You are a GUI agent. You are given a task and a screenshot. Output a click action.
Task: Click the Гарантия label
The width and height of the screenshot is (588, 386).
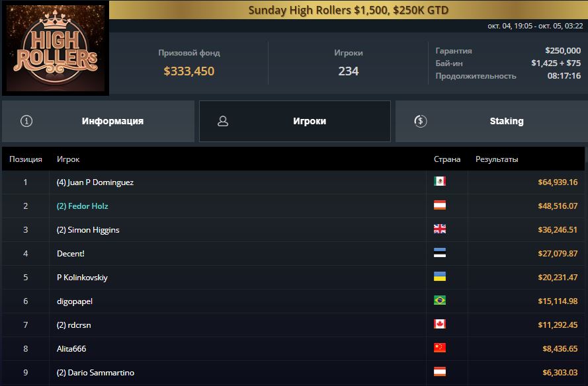(x=454, y=51)
